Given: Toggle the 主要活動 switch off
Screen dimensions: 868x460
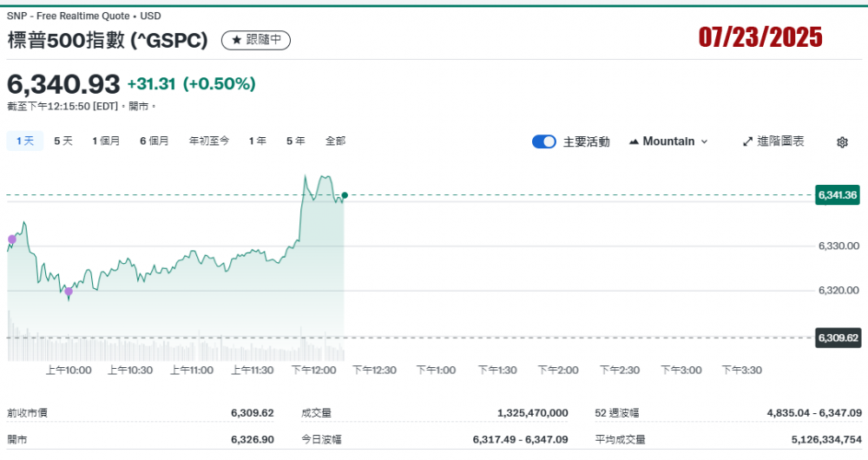Looking at the screenshot, I should pos(543,141).
